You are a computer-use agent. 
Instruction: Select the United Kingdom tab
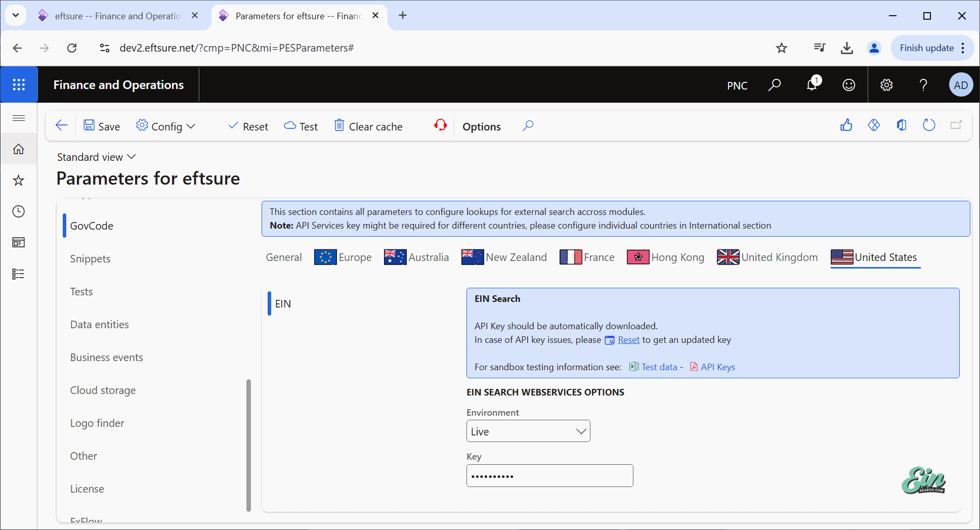pyautogui.click(x=768, y=257)
